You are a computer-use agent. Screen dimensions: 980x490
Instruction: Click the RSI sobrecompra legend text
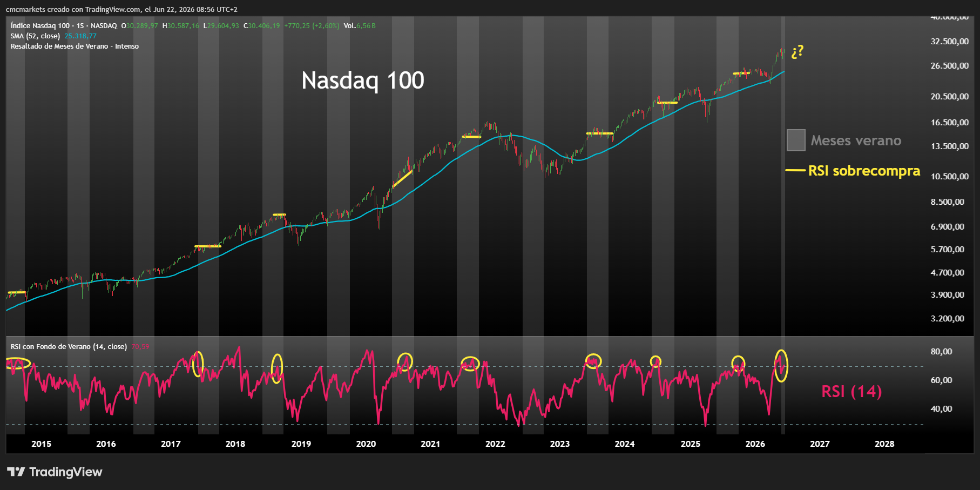864,171
